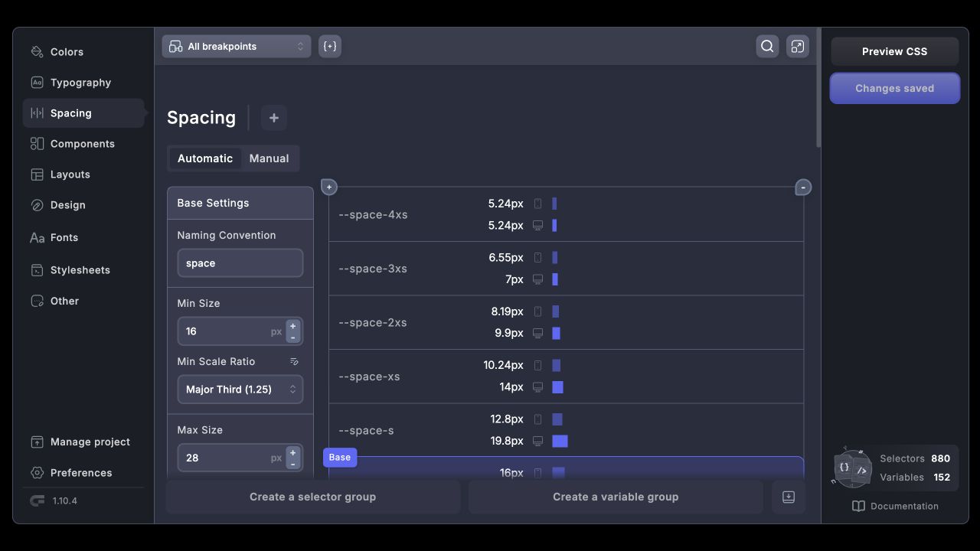Select the --space-4xs variable row
The width and height of the screenshot is (980, 551).
[567, 215]
